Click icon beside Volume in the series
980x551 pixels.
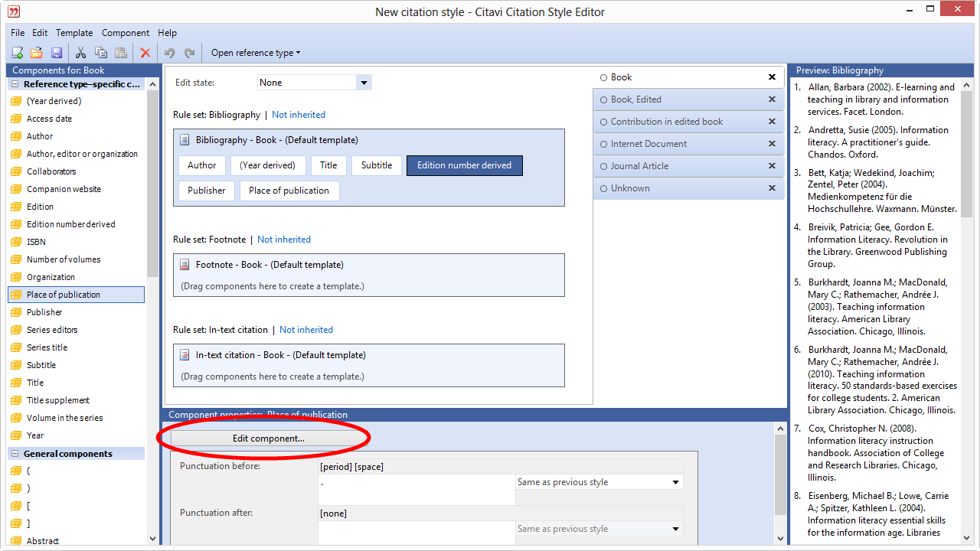[x=15, y=418]
